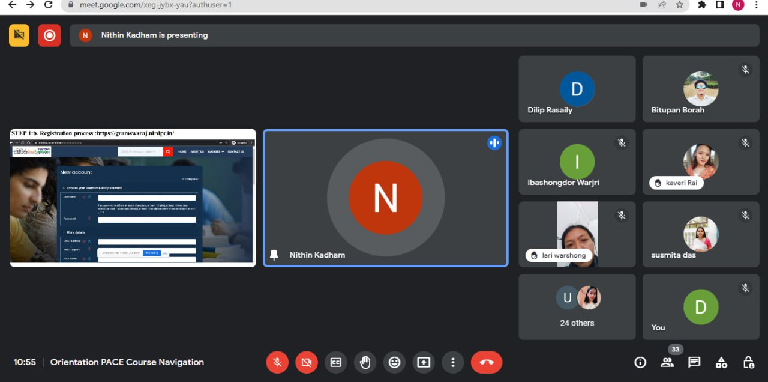Open the Chrome three-dot menu
Screen dimensions: 768x382
click(756, 4)
